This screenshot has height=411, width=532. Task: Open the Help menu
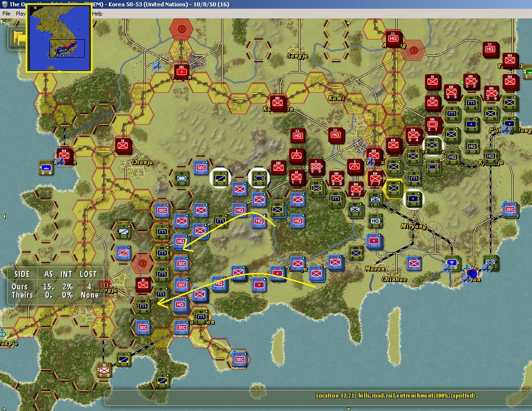click(97, 14)
